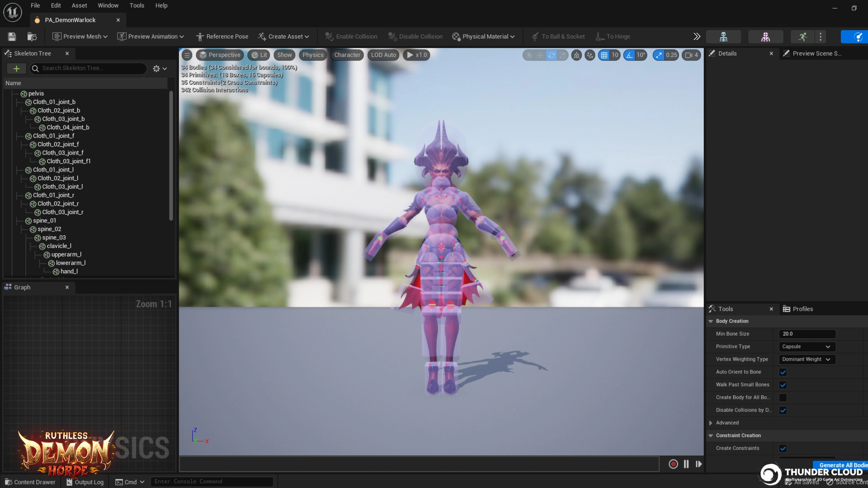Open Perspective view mode button

[x=220, y=55]
